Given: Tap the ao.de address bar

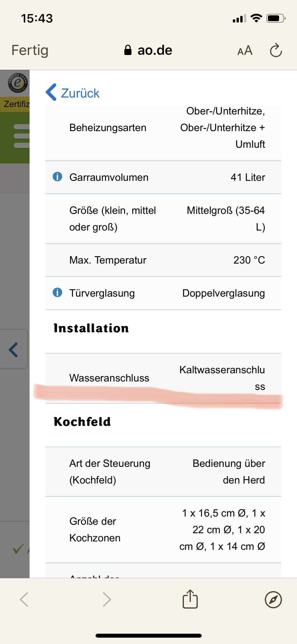Looking at the screenshot, I should pos(148,50).
